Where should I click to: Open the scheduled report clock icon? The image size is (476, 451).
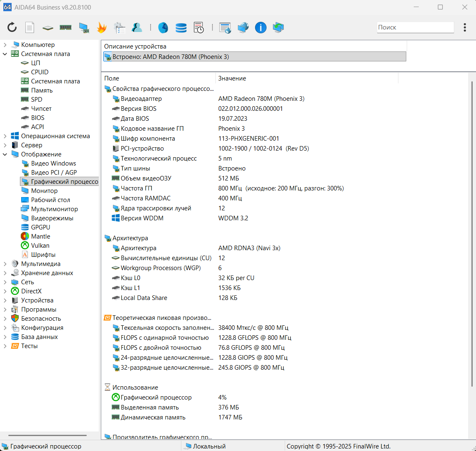[199, 28]
